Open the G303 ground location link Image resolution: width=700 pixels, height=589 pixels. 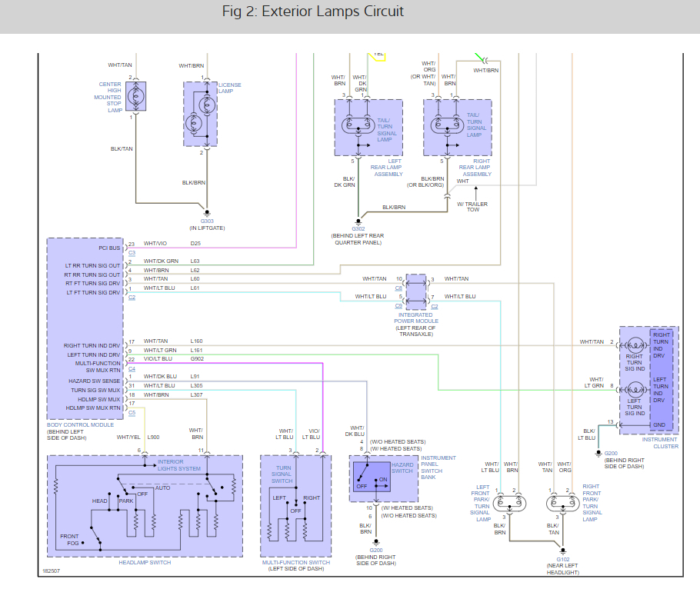[x=207, y=221]
